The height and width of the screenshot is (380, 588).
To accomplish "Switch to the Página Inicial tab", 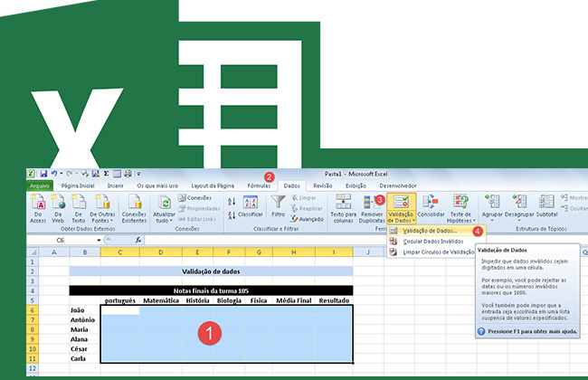I will 78,185.
